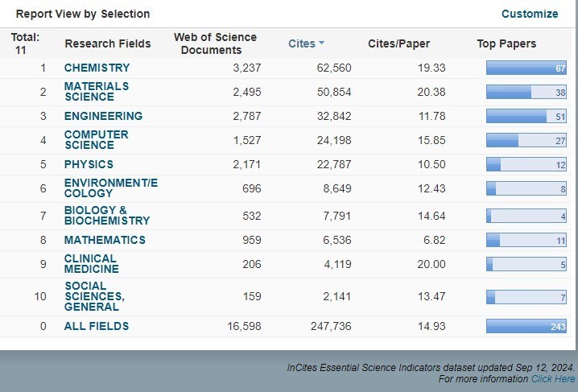Select MATERIALS SCIENCE field link
Screen dimensions: 578x392
point(97,92)
